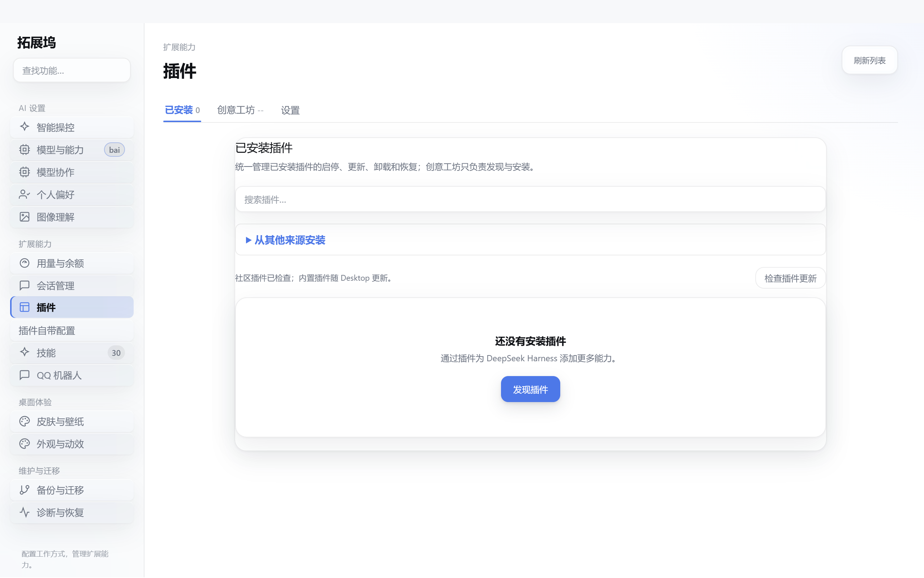This screenshot has height=578, width=924.
Task: Open the 创意工坊 tab
Action: click(240, 110)
